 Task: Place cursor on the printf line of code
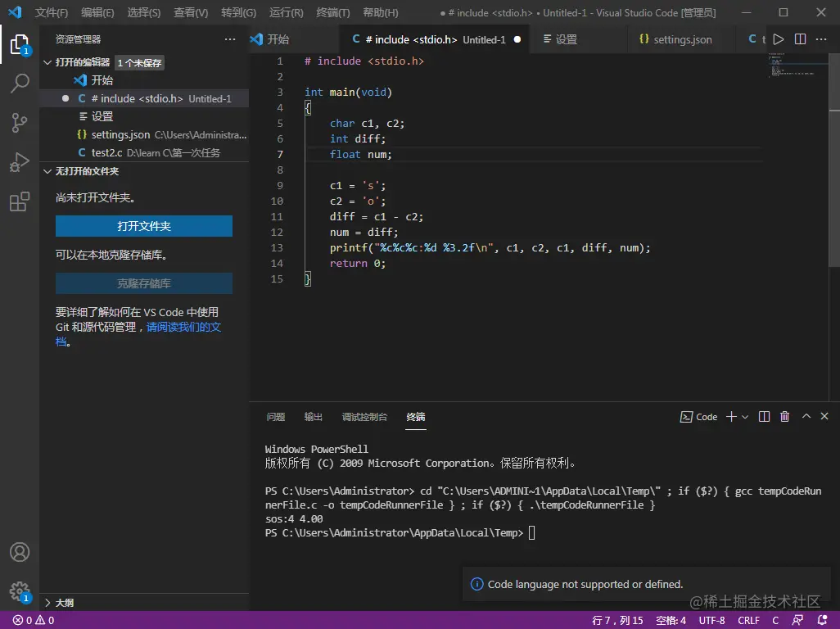coord(490,248)
